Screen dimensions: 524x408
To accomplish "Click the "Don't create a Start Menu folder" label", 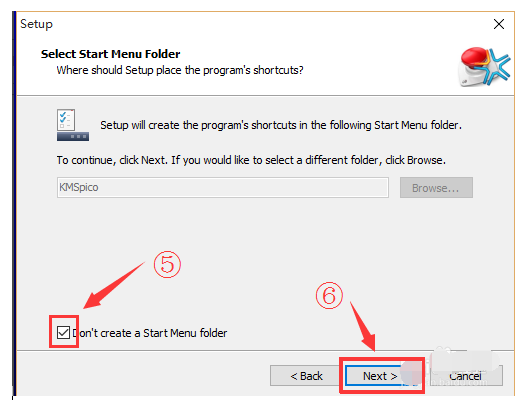I will coord(150,333).
